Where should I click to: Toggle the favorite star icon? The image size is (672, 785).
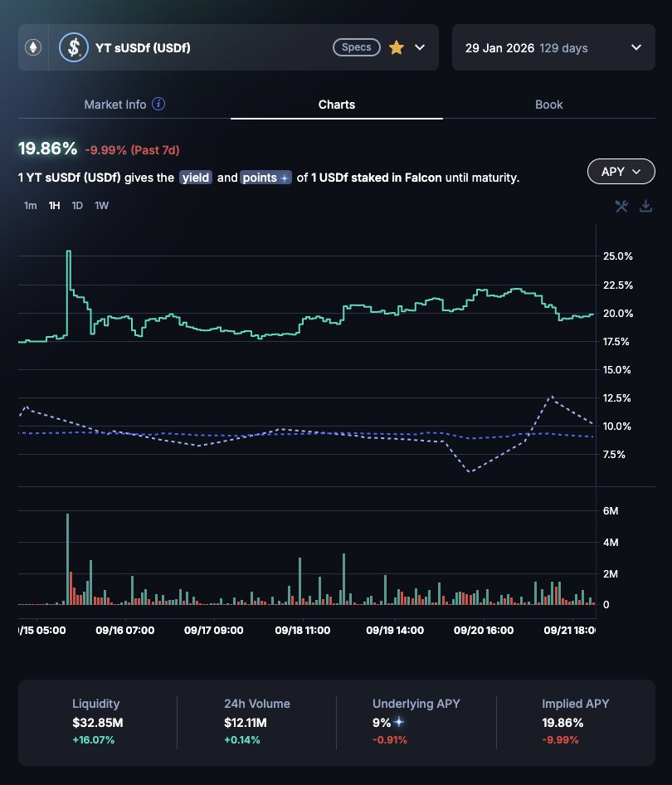[396, 47]
